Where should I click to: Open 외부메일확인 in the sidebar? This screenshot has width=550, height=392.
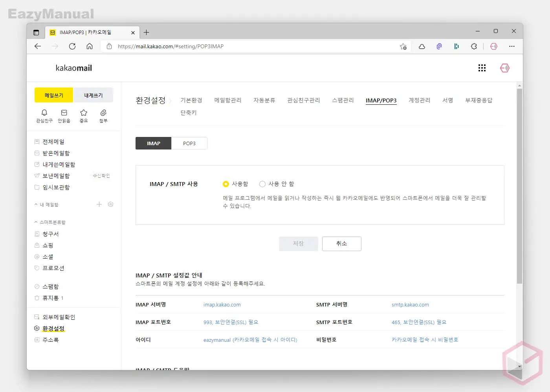click(59, 317)
